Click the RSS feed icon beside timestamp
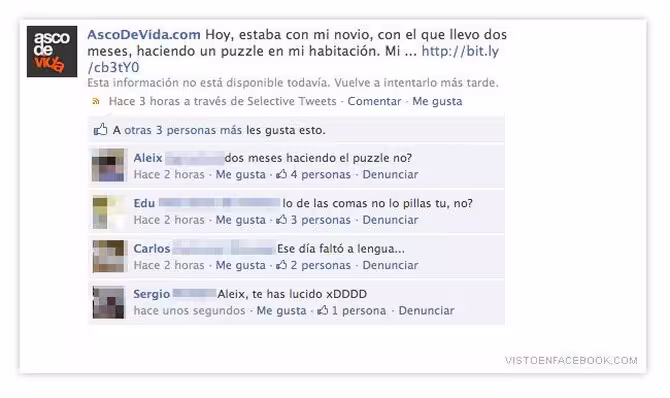Viewport: 670px width, 398px height. tap(96, 101)
